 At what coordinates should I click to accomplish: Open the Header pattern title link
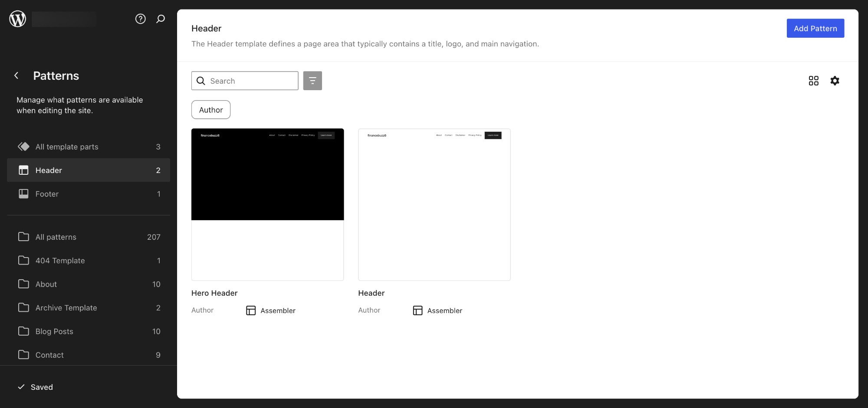point(371,293)
